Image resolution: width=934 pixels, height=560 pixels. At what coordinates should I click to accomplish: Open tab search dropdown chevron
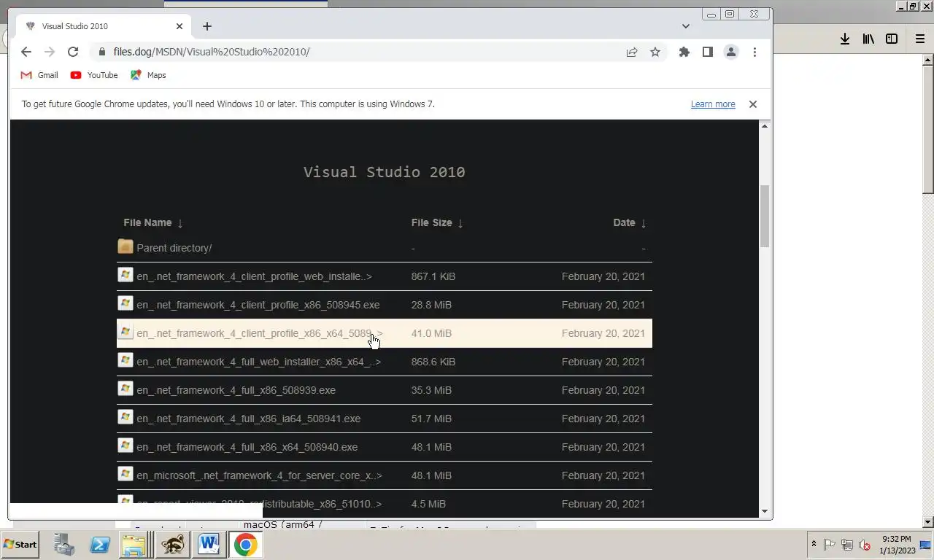(x=685, y=26)
